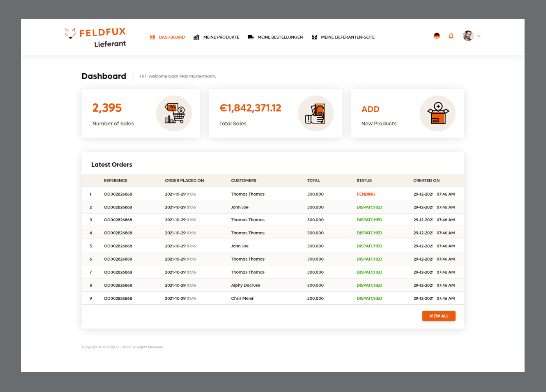Click ADD New Products link
546x392 pixels.
(x=370, y=109)
